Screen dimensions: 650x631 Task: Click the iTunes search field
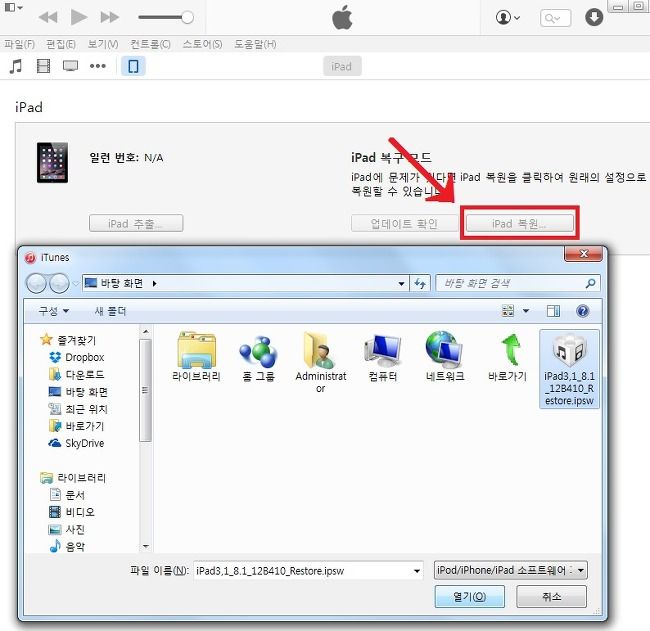555,18
